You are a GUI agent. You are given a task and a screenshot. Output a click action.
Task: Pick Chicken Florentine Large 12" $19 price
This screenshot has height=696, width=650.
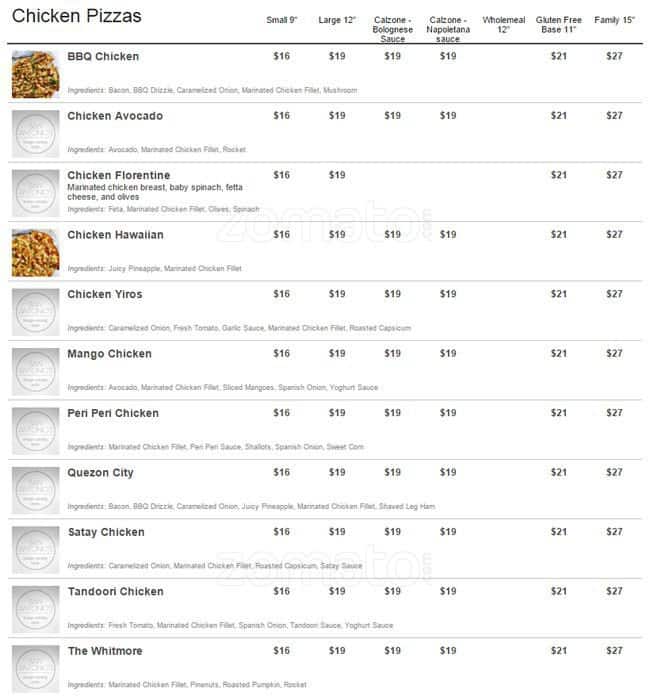337,176
